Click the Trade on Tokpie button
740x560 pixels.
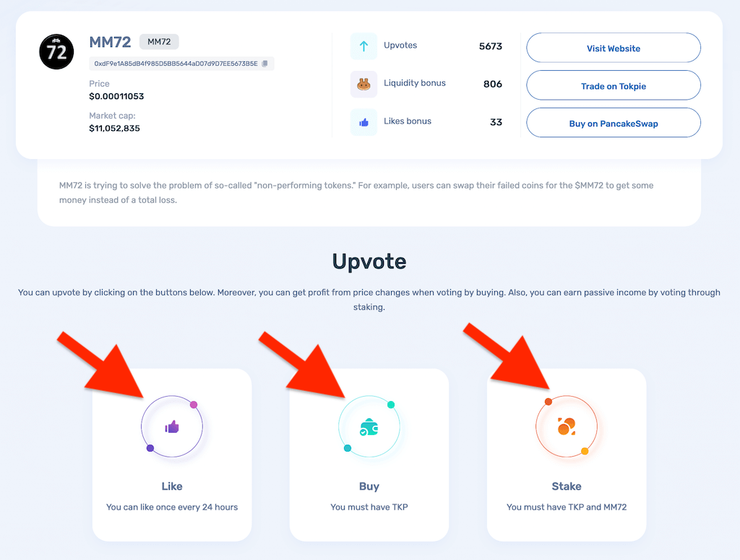613,85
